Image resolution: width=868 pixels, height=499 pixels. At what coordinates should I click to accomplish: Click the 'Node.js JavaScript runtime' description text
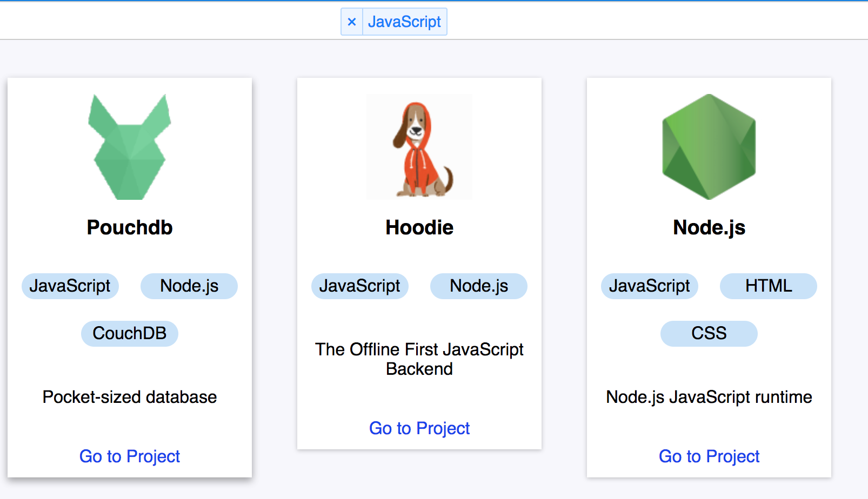709,397
